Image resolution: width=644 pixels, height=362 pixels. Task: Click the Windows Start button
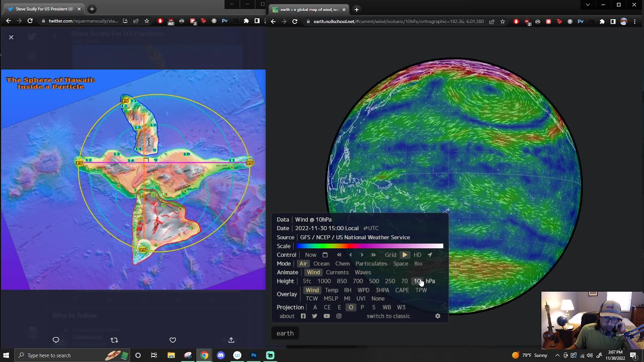point(6,355)
